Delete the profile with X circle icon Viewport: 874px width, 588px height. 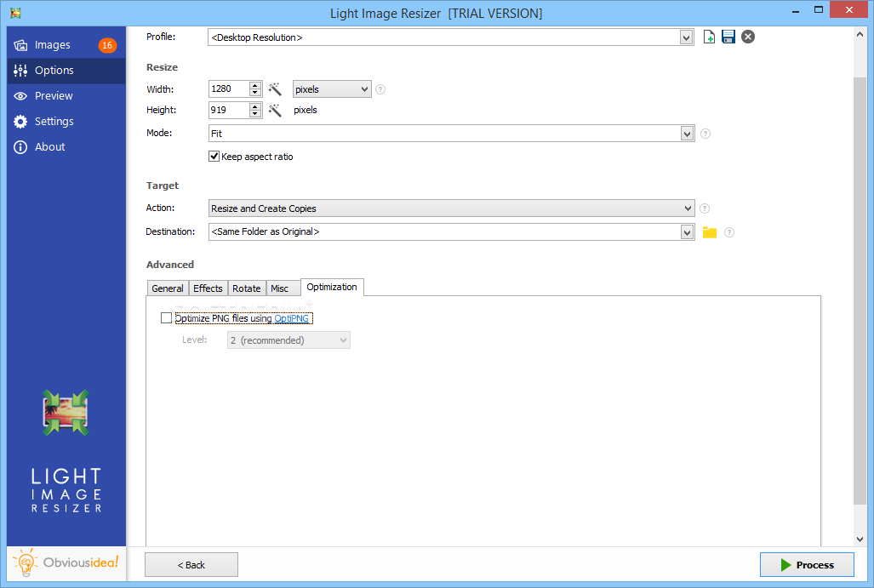coord(748,37)
